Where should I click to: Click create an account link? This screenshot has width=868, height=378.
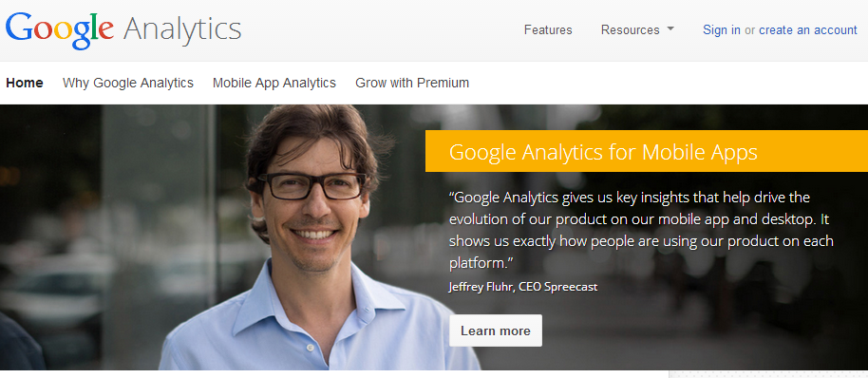point(807,29)
